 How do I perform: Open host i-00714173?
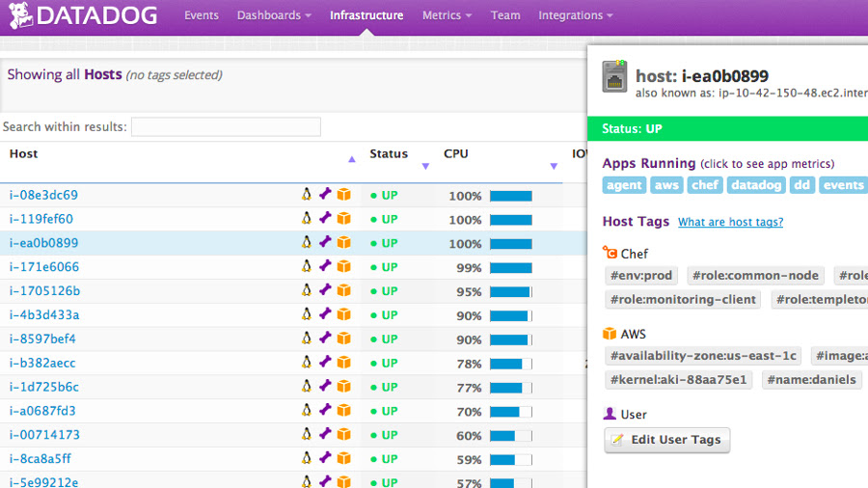[44, 435]
